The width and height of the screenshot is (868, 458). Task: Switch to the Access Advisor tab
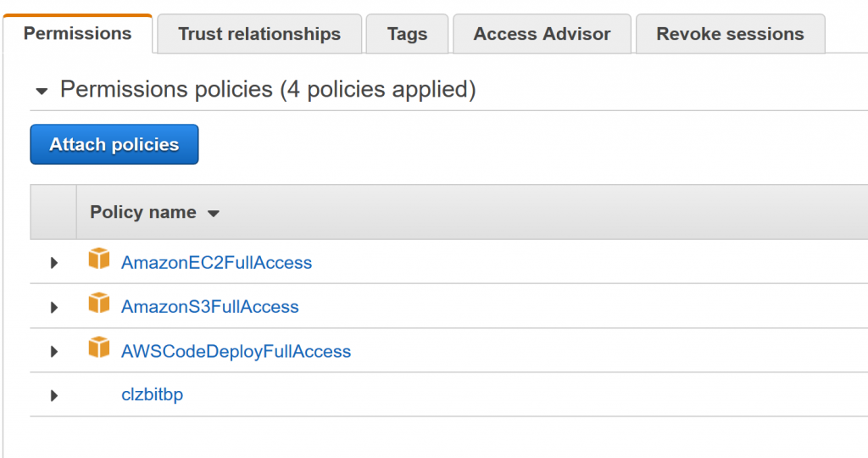[542, 34]
